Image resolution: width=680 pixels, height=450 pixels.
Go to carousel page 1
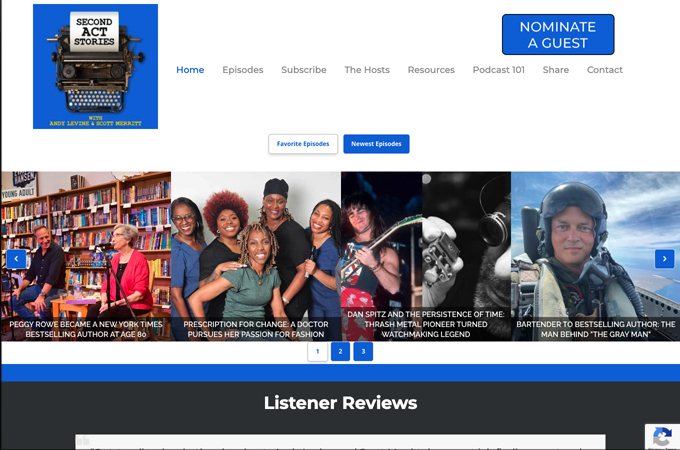(x=317, y=352)
